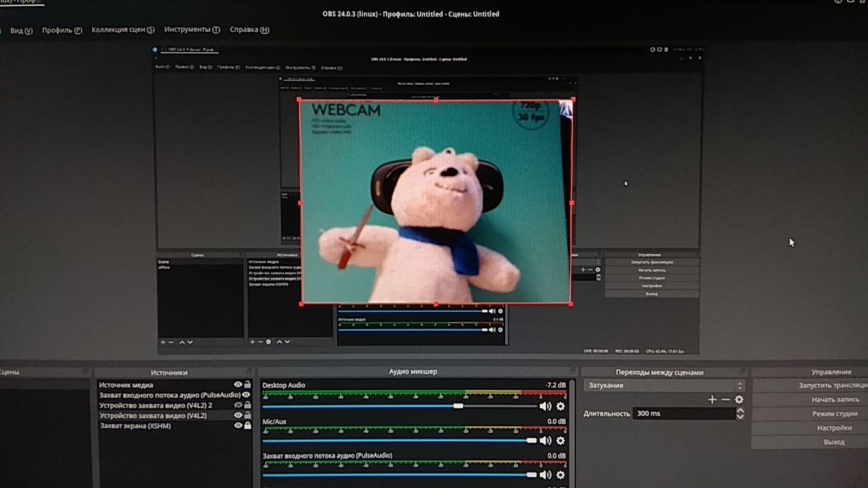This screenshot has height=488, width=868.
Task: Click the Mic/Aux label
Action: [x=275, y=422]
